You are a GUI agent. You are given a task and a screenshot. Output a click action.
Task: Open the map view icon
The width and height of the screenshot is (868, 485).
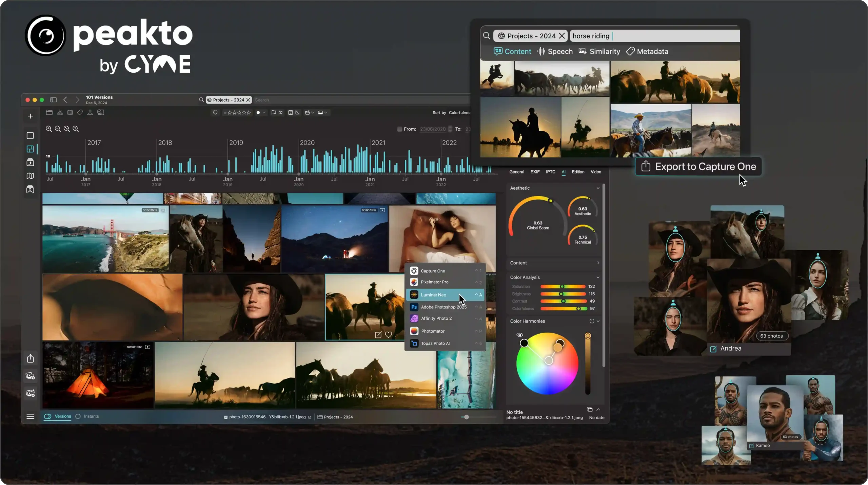click(x=30, y=176)
